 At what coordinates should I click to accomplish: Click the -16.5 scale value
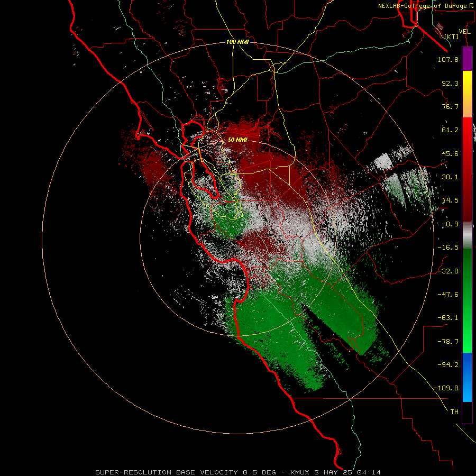tap(448, 248)
